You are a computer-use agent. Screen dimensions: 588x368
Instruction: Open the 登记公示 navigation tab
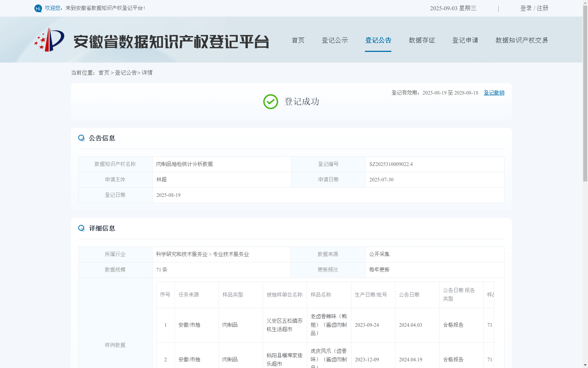click(x=335, y=40)
